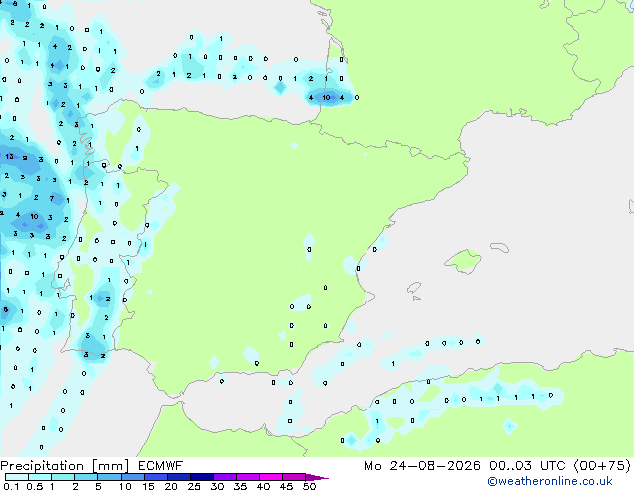Click the 30 to 35 mm purple legend swatch
Viewport: 634px width, 490px height.
pos(225,477)
